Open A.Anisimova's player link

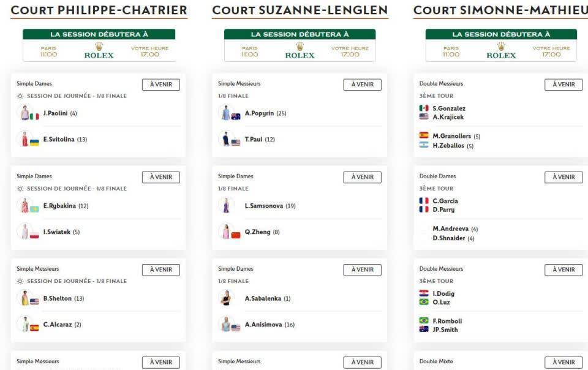263,325
